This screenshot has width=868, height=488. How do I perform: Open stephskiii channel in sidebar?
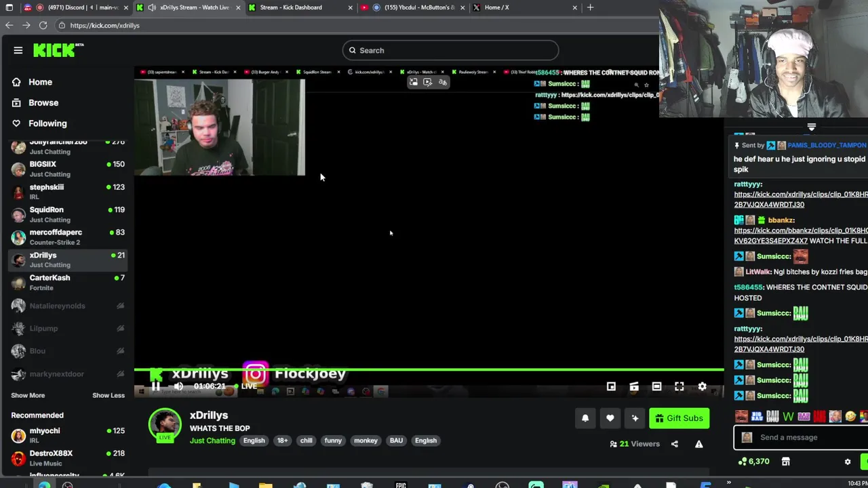(x=68, y=192)
